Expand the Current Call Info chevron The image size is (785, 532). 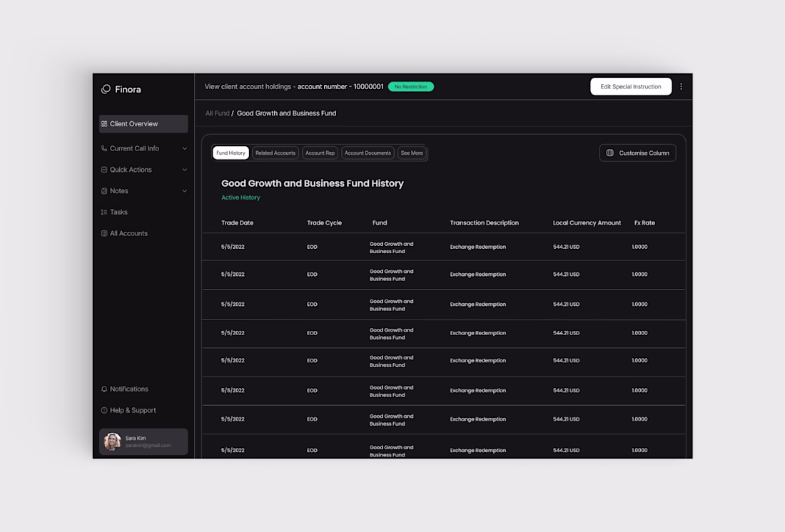pyautogui.click(x=185, y=148)
